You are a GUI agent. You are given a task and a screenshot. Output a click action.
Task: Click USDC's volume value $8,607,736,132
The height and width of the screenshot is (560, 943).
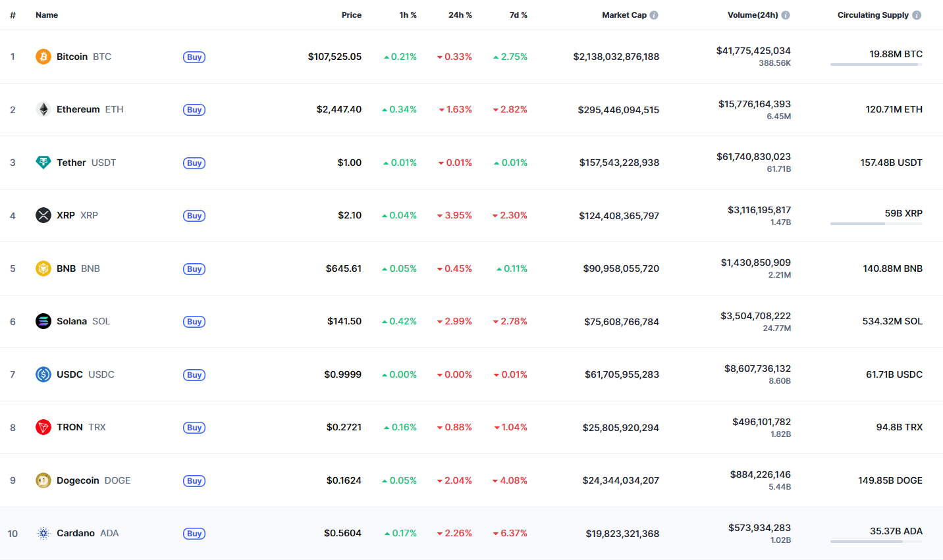click(x=757, y=369)
